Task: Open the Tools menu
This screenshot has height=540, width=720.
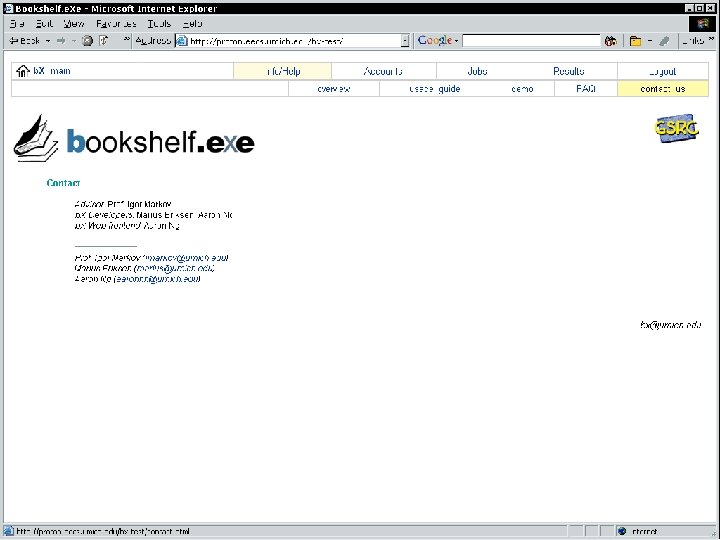Action: [159, 23]
